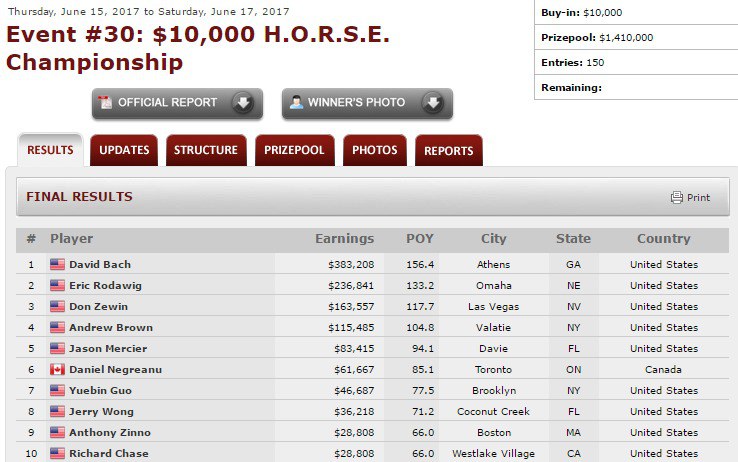Screen dimensions: 738x462
Task: Click the Don Zewin player link
Action: 98,307
